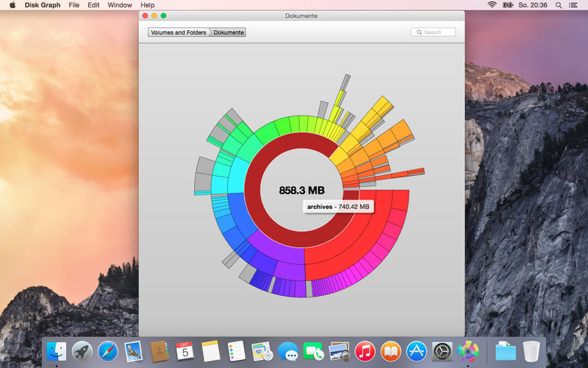Launch Safari from the dock

pos(108,352)
